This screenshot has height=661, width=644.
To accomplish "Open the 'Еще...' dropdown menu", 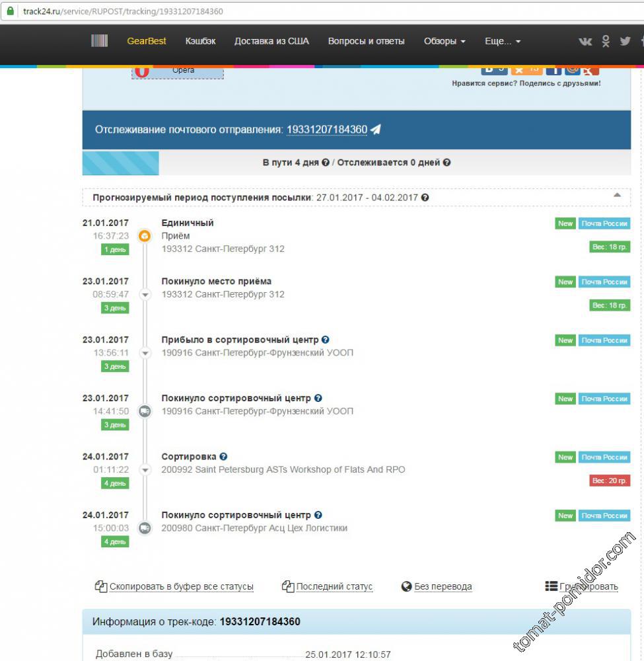I will click(x=503, y=41).
